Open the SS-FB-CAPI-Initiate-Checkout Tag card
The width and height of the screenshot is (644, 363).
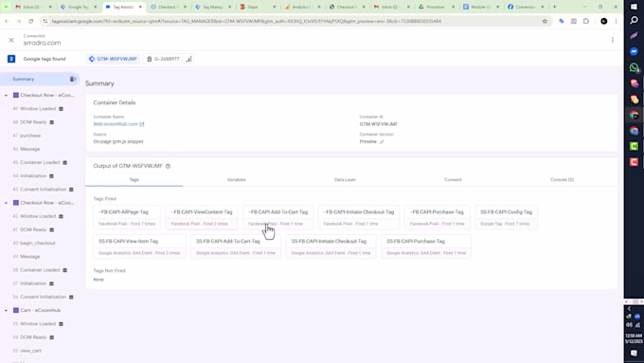coord(331,246)
